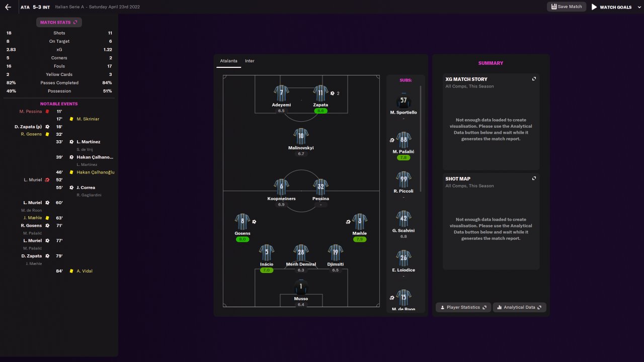Image resolution: width=644 pixels, height=362 pixels.
Task: Select substitute Loiodice's number 26 shirt
Action: [x=404, y=258]
